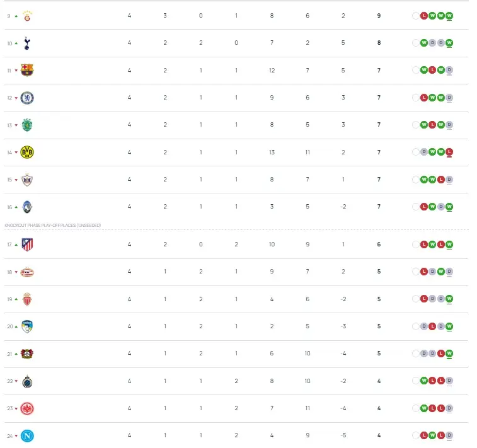477x448 pixels.
Task: Open the PSV Eindhoven badge
Action: tap(27, 272)
